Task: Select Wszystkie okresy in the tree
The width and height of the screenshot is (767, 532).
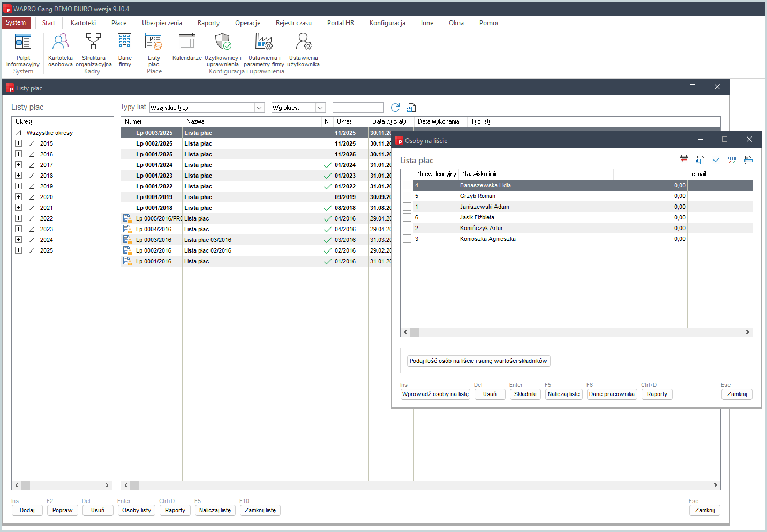Action: click(x=50, y=133)
